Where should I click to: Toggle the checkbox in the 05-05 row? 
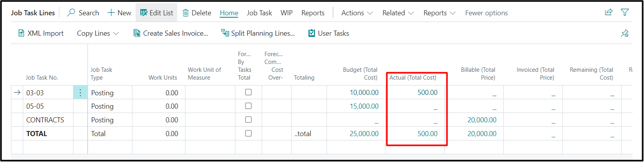coord(248,106)
